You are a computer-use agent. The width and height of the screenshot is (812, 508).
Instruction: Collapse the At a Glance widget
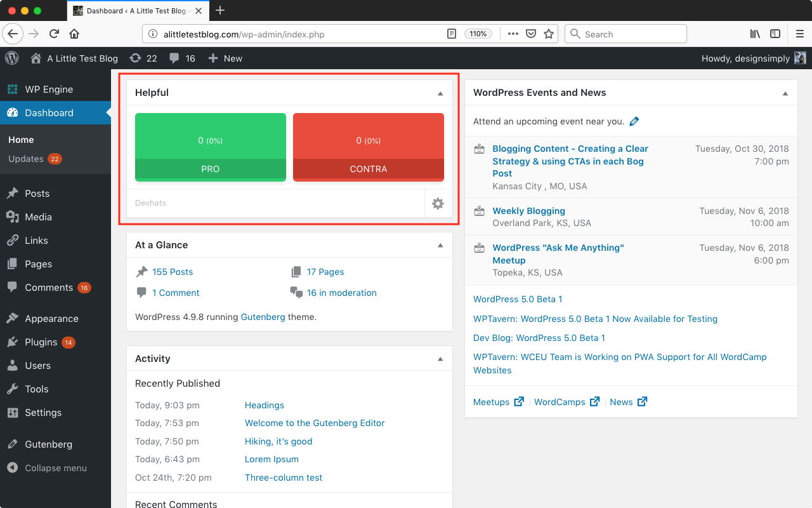pyautogui.click(x=440, y=245)
